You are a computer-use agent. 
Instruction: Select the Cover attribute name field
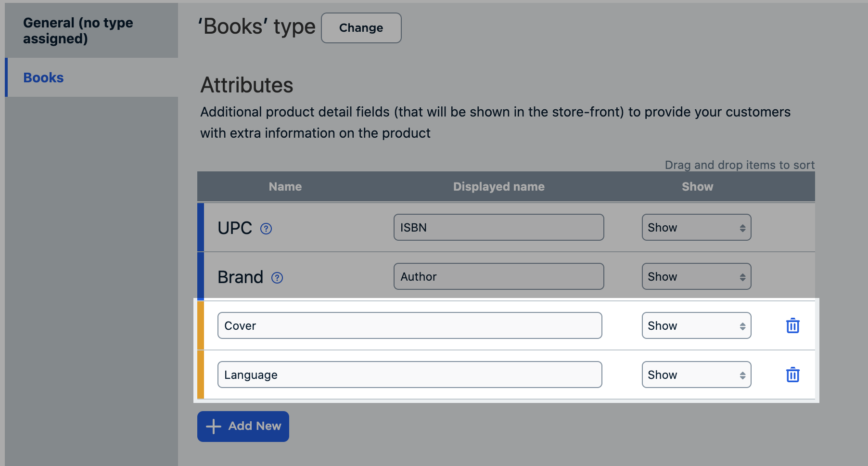click(x=409, y=325)
